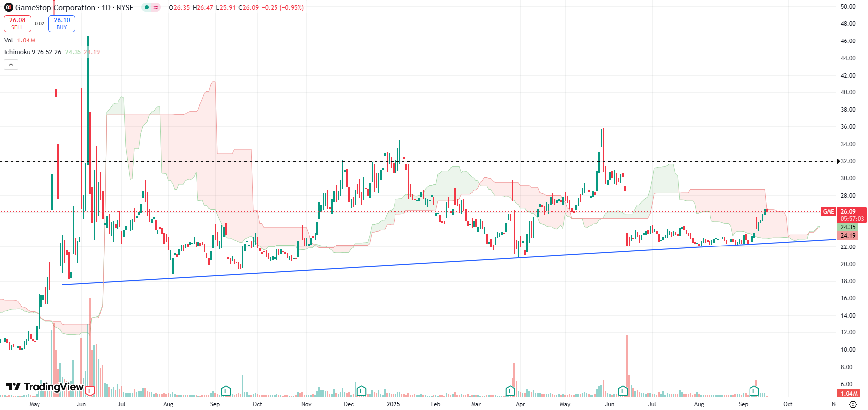868x410 pixels.
Task: Click the earnings E marker near September 2024
Action: point(226,391)
